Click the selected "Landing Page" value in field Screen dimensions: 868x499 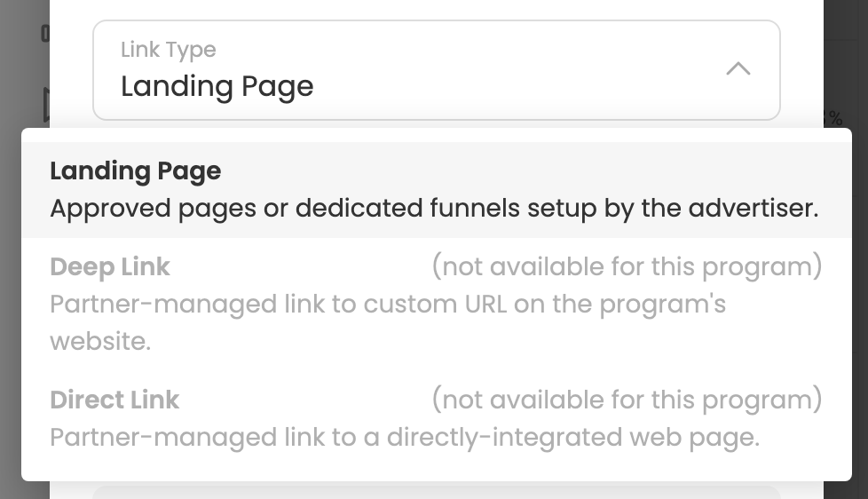(x=217, y=86)
